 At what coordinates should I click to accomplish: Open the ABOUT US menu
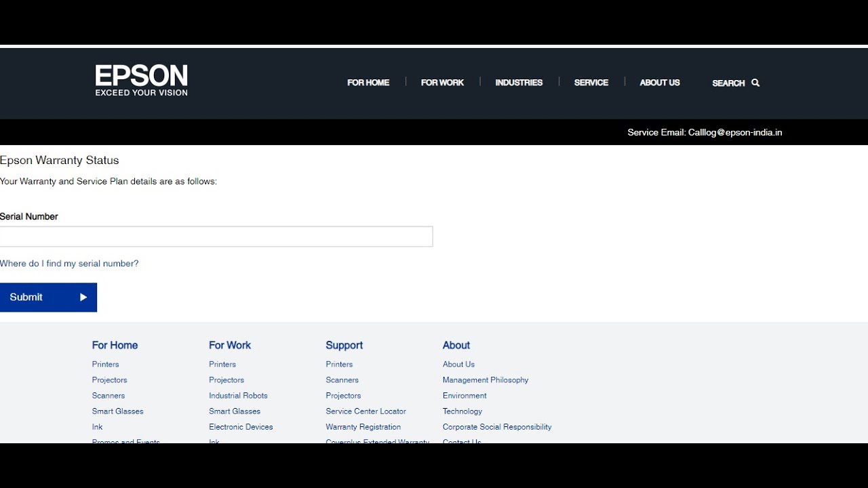(660, 83)
